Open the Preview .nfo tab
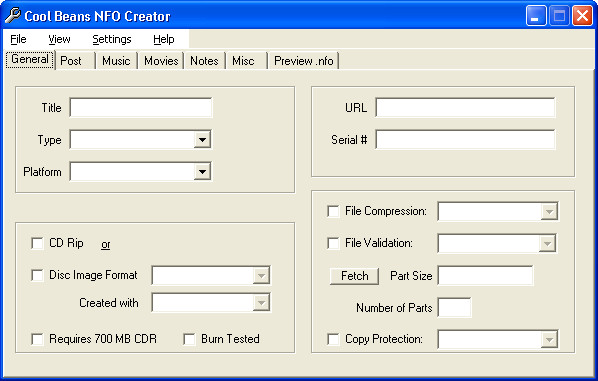The height and width of the screenshot is (381, 598). pos(304,61)
